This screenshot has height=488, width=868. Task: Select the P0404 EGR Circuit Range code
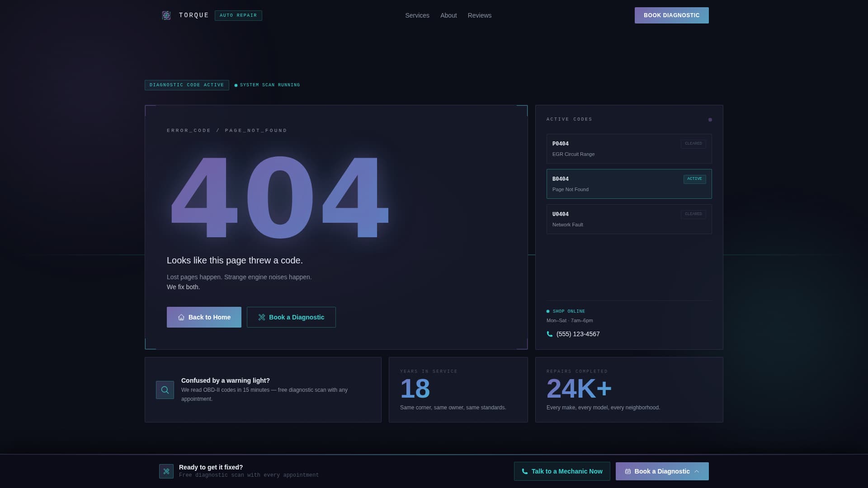click(629, 149)
